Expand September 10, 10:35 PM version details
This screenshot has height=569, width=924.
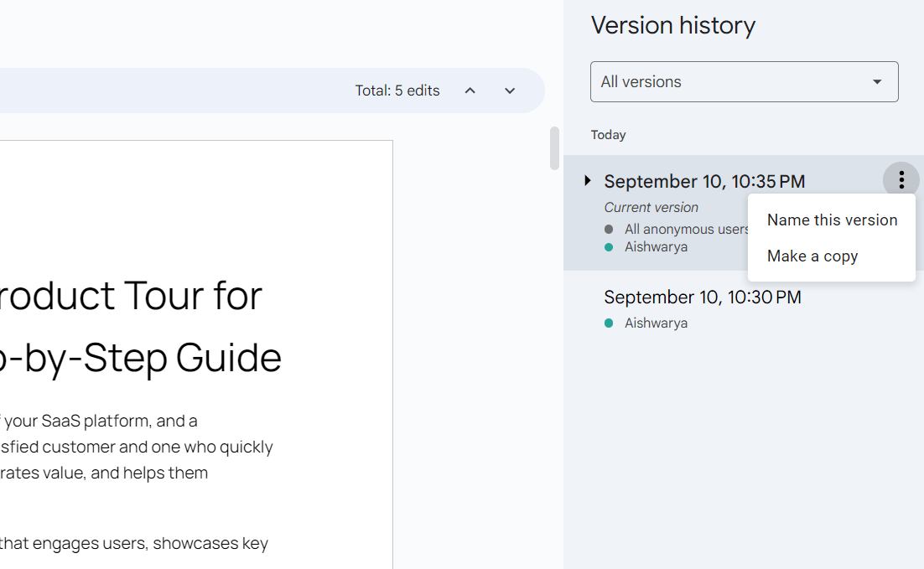(x=587, y=181)
